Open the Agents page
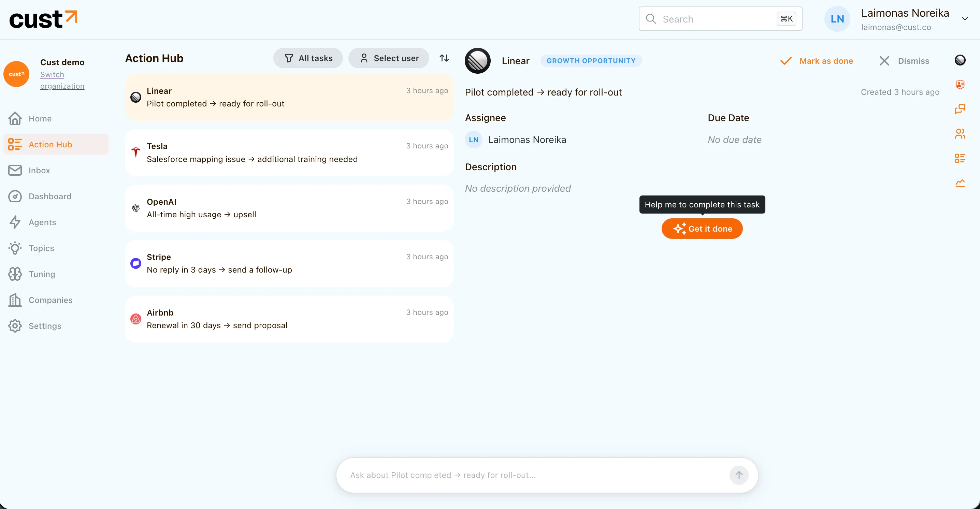 click(x=56, y=222)
